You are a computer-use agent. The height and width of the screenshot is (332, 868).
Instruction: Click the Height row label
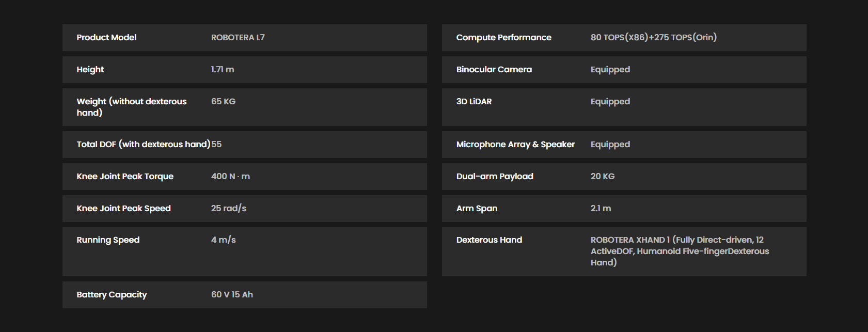90,69
